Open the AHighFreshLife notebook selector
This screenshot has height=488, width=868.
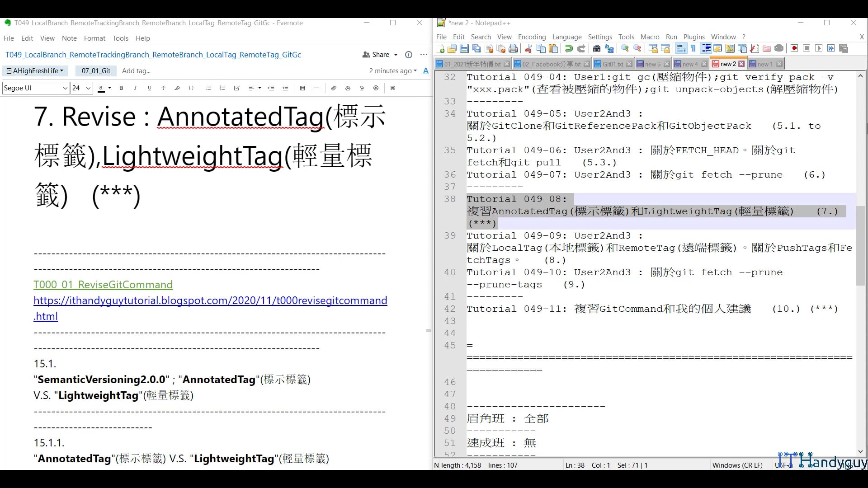point(35,71)
